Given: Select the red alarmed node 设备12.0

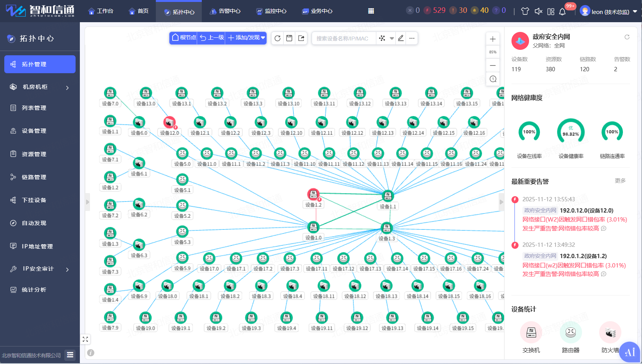Looking at the screenshot, I should [x=169, y=122].
